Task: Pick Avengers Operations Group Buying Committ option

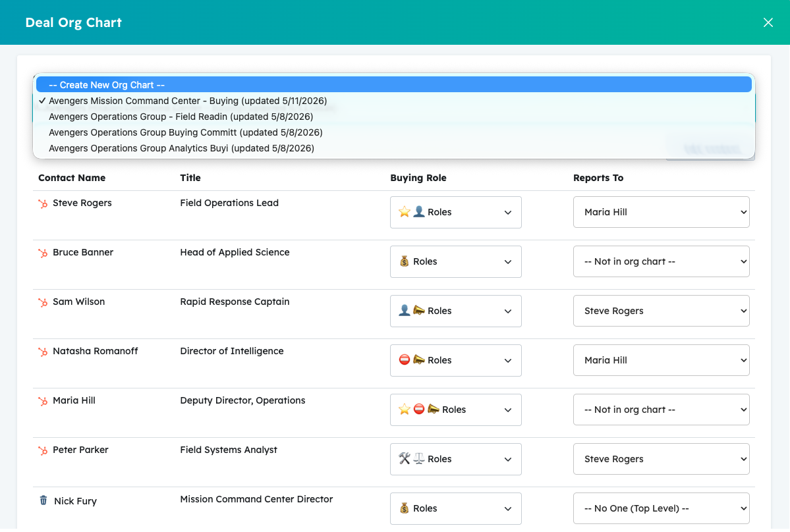Action: tap(394, 132)
